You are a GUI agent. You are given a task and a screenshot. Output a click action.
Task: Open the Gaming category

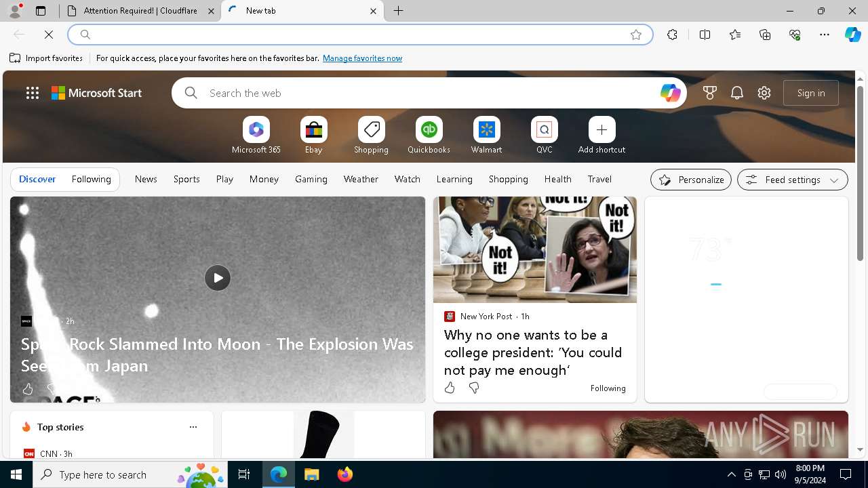tap(311, 180)
